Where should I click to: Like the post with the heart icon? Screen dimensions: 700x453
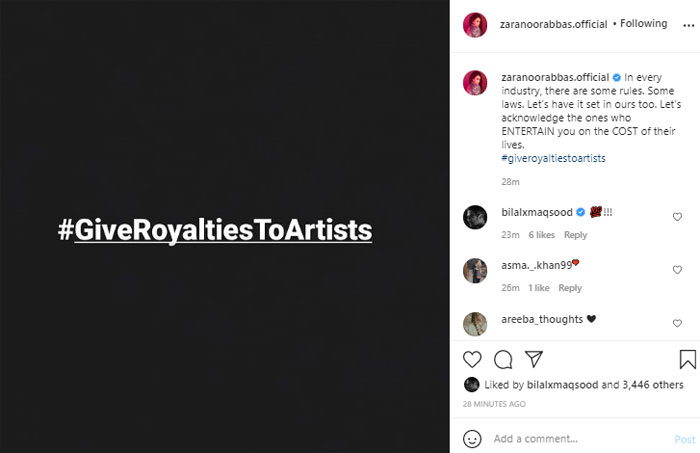pos(473,359)
